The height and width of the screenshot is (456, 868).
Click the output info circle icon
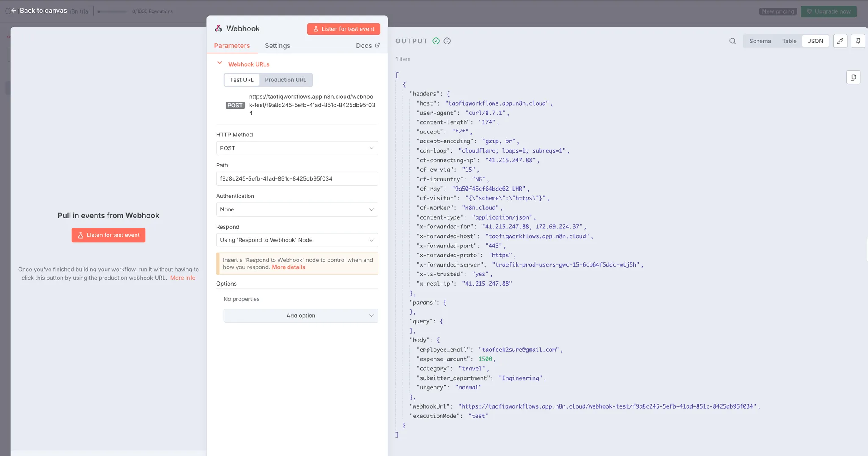tap(447, 41)
